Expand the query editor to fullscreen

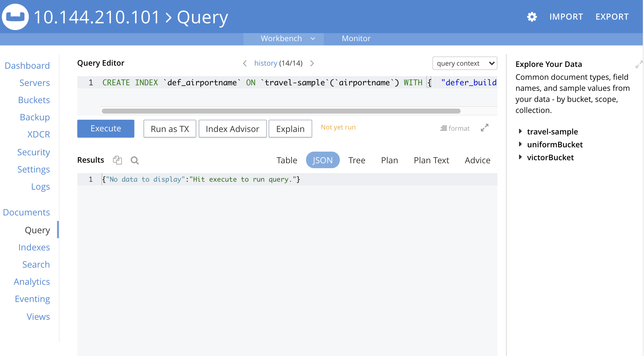point(485,128)
